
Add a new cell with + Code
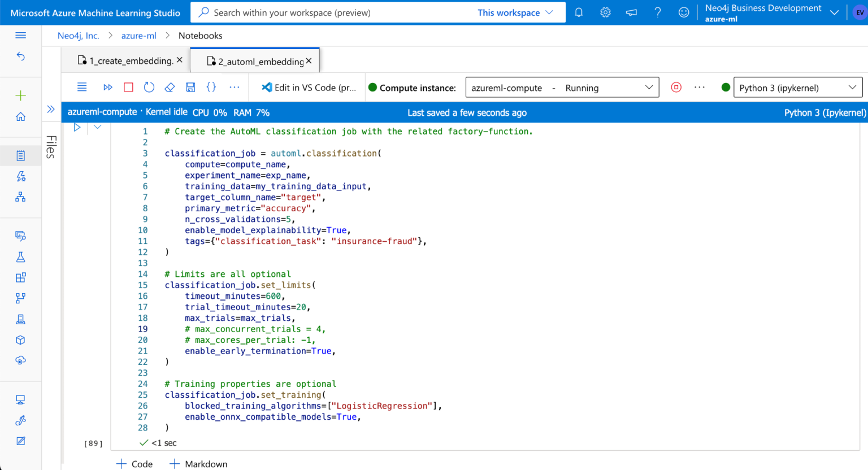134,463
